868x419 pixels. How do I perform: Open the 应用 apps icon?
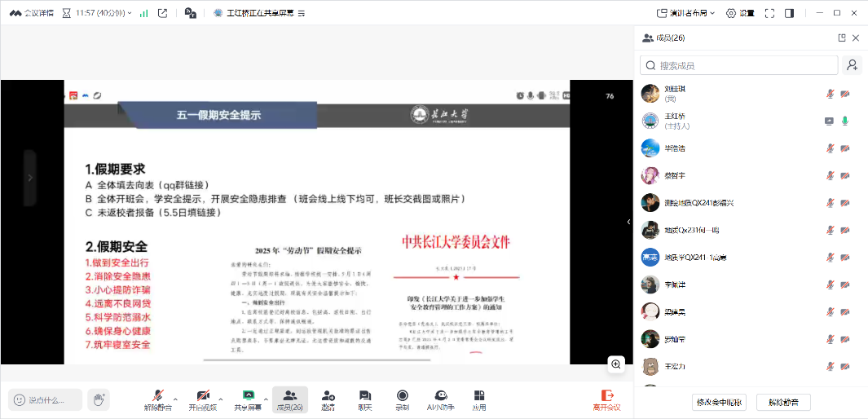click(479, 399)
